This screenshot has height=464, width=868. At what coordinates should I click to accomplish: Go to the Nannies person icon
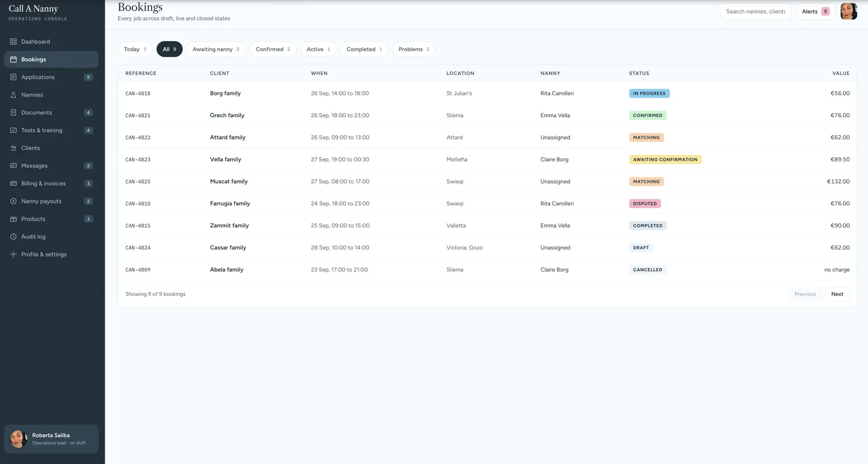click(14, 95)
